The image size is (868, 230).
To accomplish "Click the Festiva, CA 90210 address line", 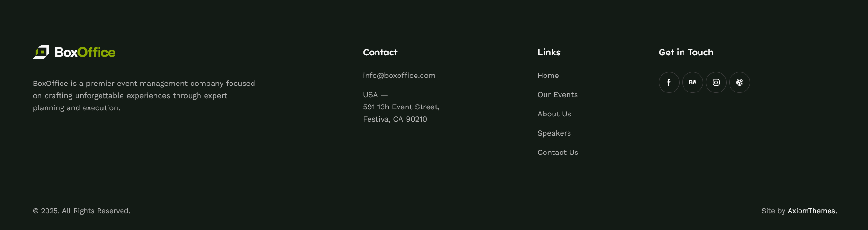I will coord(395,119).
